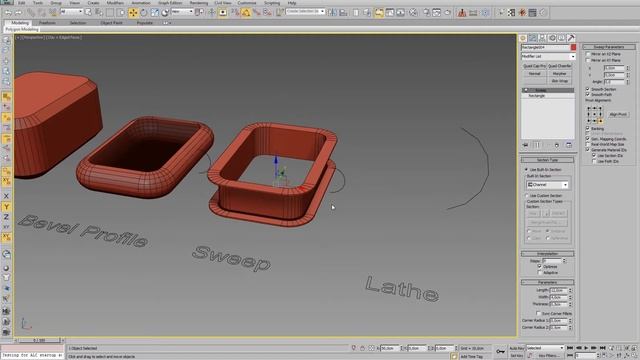Click the Polygon Modeling panel label
This screenshot has width=640, height=360.
pos(22,29)
